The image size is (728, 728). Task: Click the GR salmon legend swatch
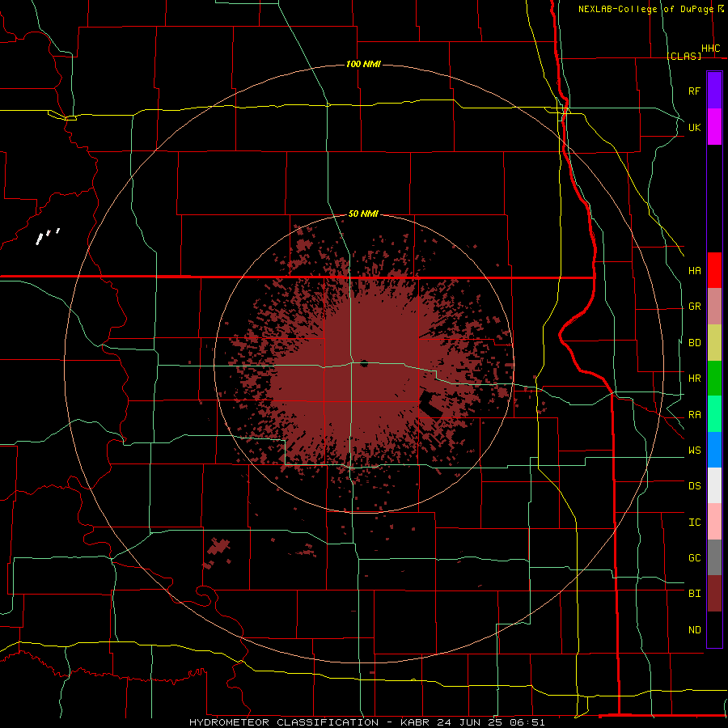point(714,307)
